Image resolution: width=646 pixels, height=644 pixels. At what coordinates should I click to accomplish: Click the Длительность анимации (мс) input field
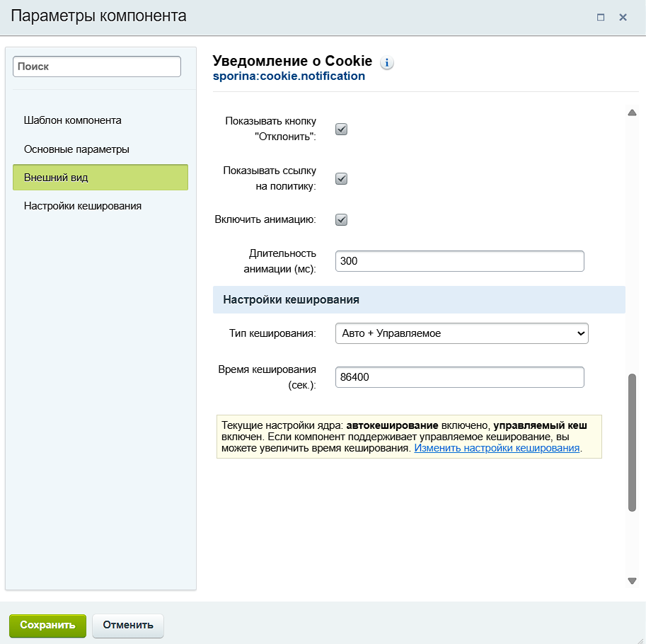pyautogui.click(x=459, y=261)
